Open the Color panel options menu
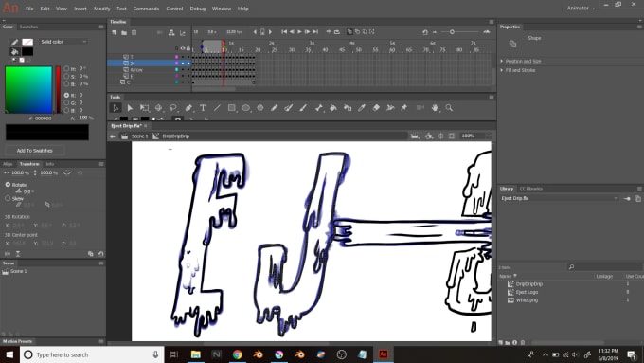The image size is (644, 363). tap(101, 27)
